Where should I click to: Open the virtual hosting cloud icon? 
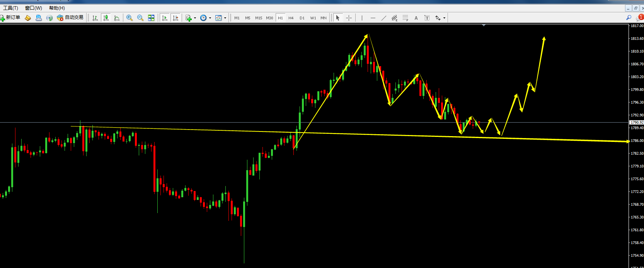pos(39,18)
